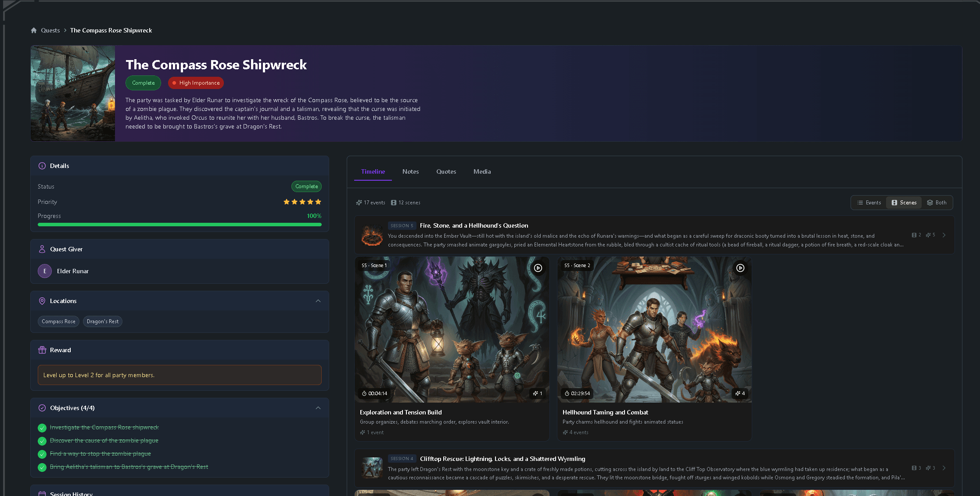Click the S5 Scene 2 label badge
Screen dimensions: 980x496
click(577, 265)
